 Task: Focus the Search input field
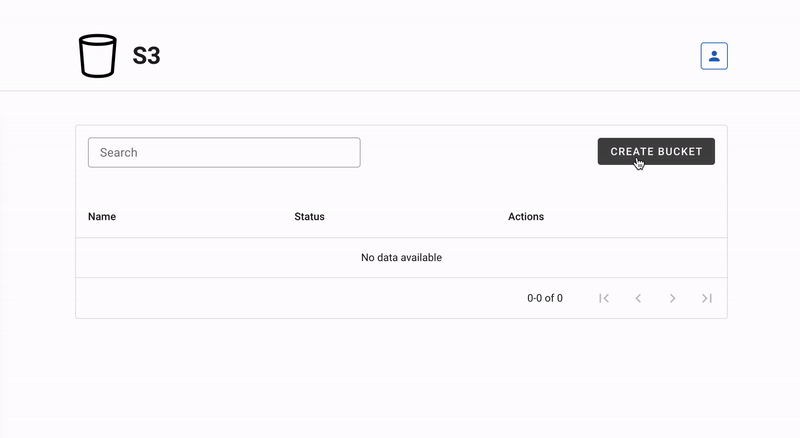pos(224,152)
